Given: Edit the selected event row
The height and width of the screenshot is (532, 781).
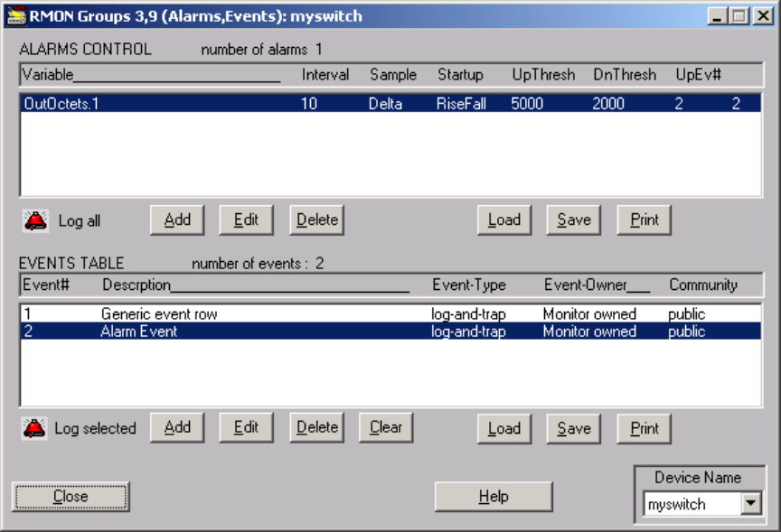Looking at the screenshot, I should (246, 427).
